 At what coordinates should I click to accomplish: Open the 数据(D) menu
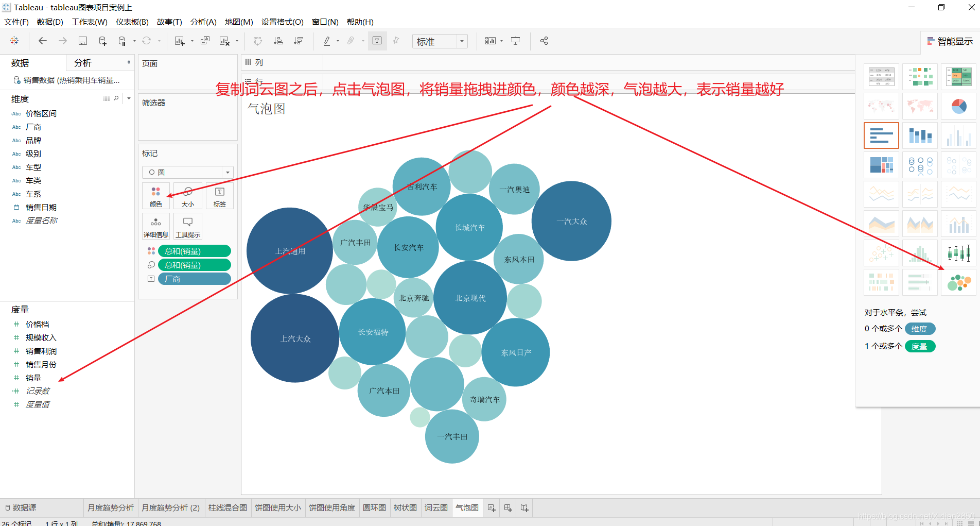(50, 22)
